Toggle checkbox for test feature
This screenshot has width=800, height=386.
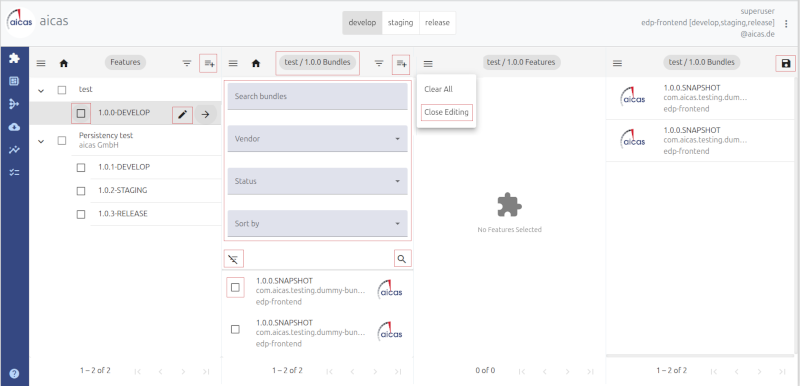pyautogui.click(x=62, y=90)
